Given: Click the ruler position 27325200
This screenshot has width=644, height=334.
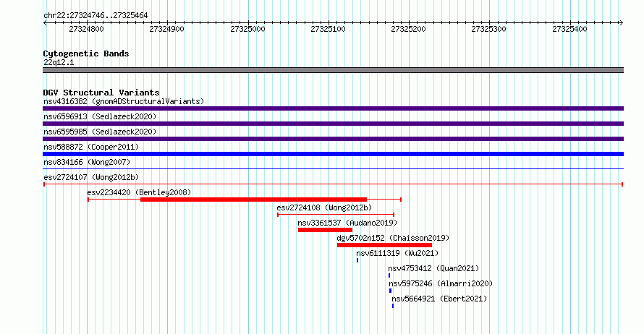Looking at the screenshot, I should click(408, 29).
